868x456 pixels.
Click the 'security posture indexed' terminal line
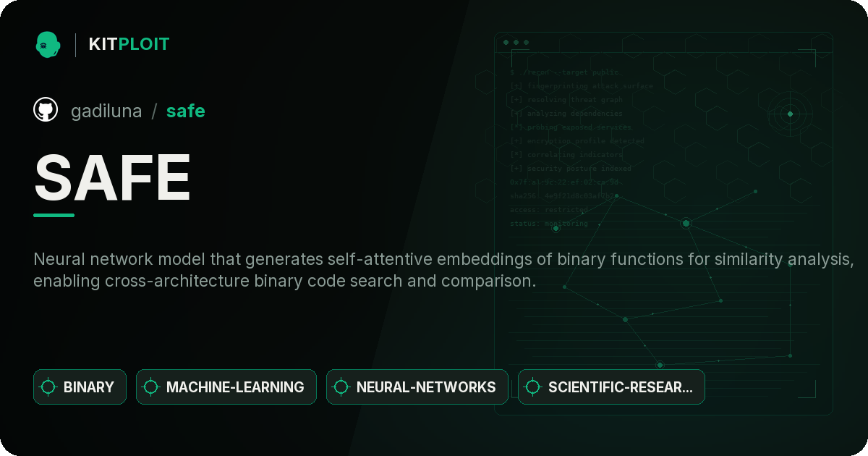(570, 169)
